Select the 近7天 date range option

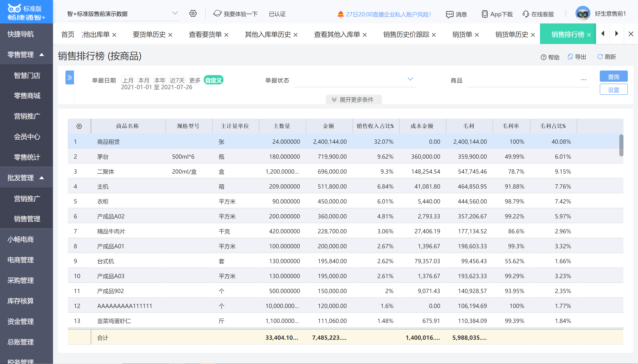[177, 80]
